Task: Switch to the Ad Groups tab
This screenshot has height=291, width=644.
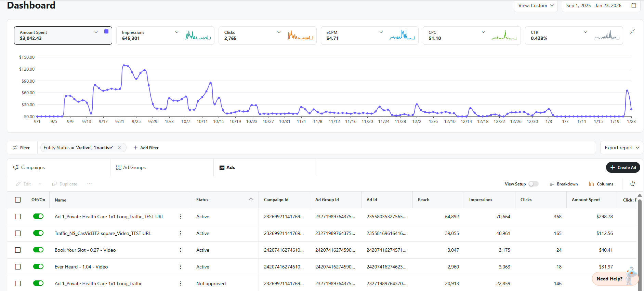Action: (162, 167)
